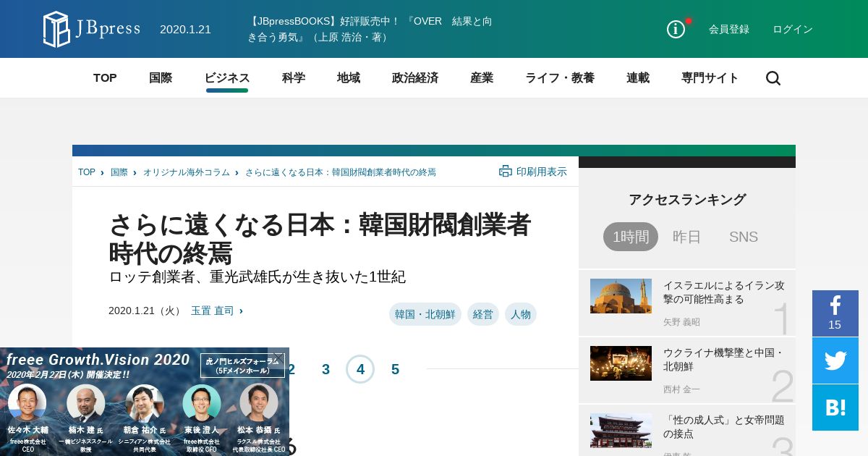Viewport: 868px width, 456px height.
Task: Open the ビジネス menu item
Action: click(x=227, y=78)
